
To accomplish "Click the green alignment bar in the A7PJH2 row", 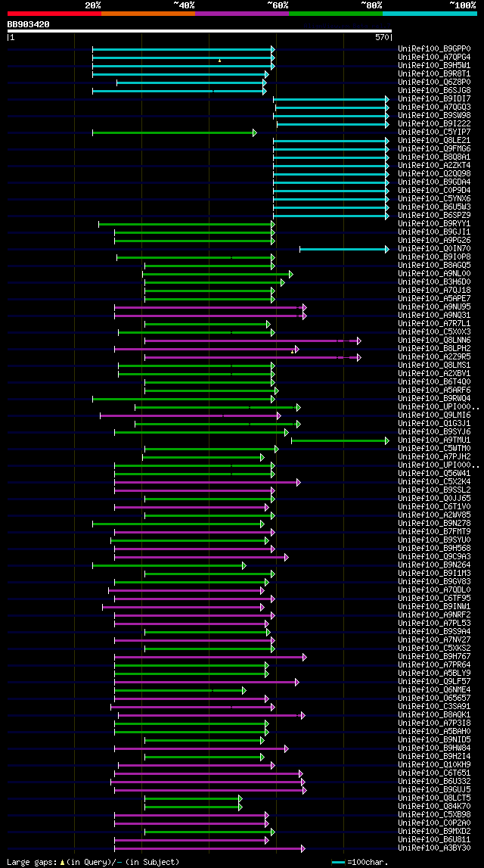I will tap(203, 457).
